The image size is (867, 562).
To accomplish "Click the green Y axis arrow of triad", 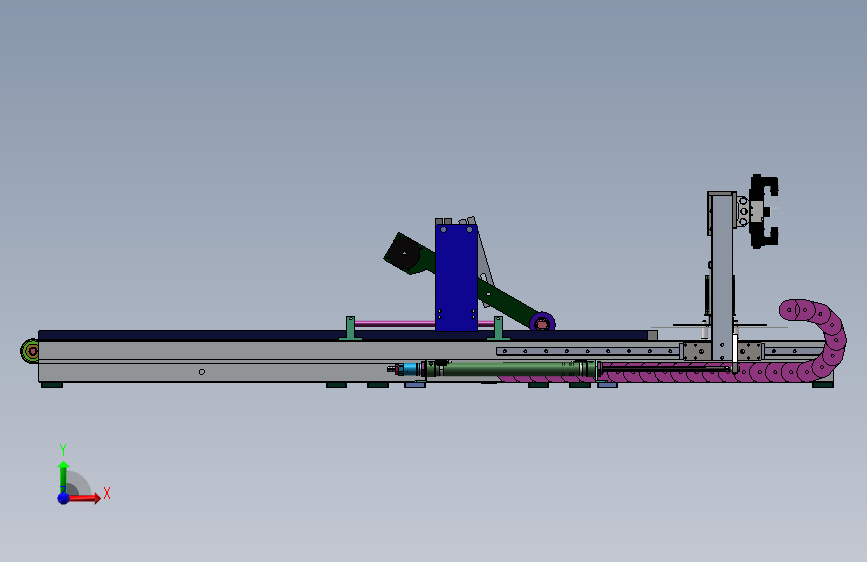I will [63, 477].
